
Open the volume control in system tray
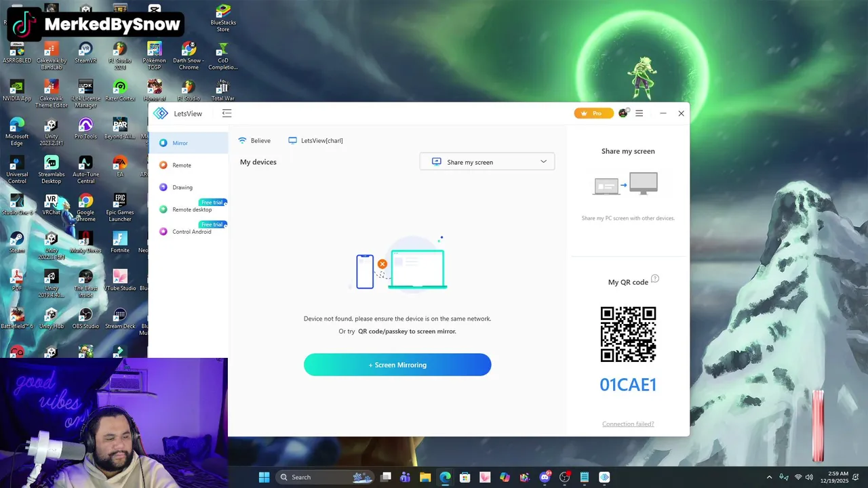tap(809, 477)
